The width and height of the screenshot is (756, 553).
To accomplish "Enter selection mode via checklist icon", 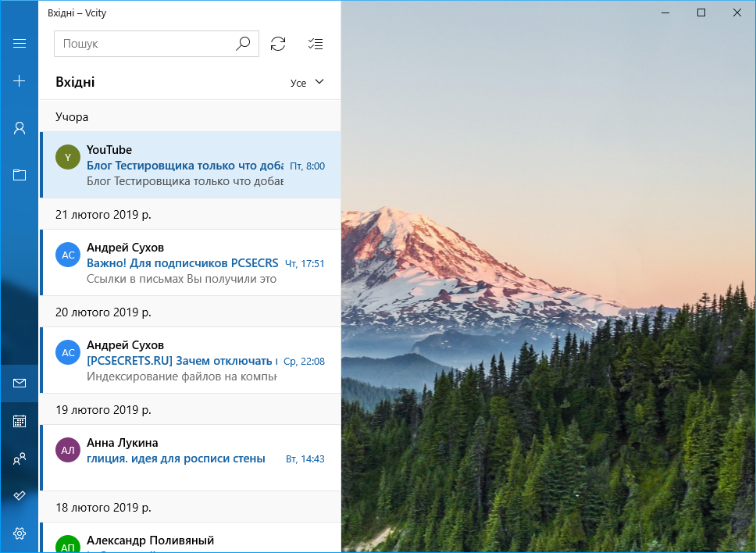I will [x=316, y=44].
